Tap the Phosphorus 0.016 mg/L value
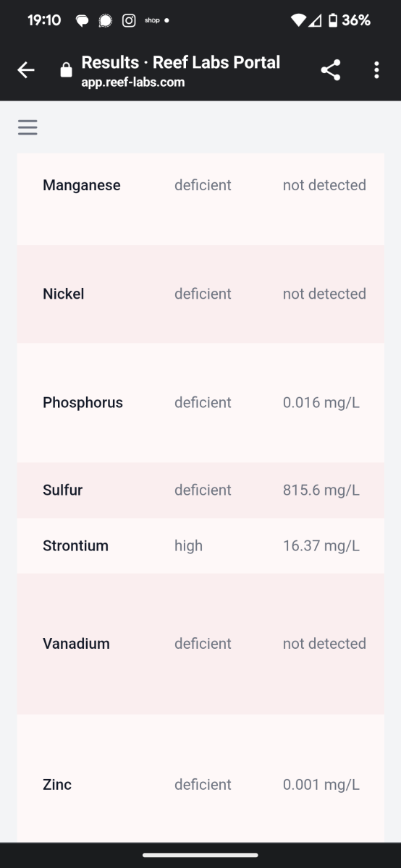 tap(321, 403)
